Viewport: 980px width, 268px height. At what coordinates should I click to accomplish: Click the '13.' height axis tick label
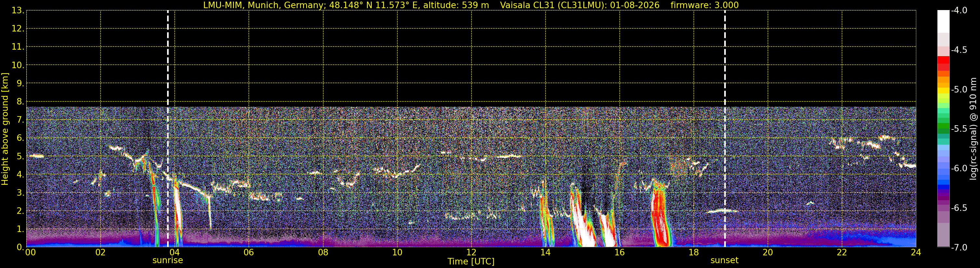(x=18, y=10)
